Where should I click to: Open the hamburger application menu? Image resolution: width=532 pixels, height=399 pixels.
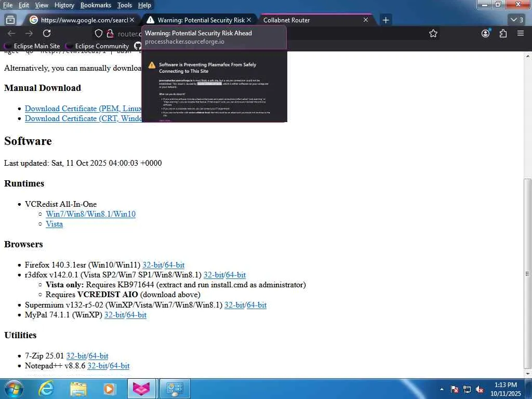pos(521,33)
